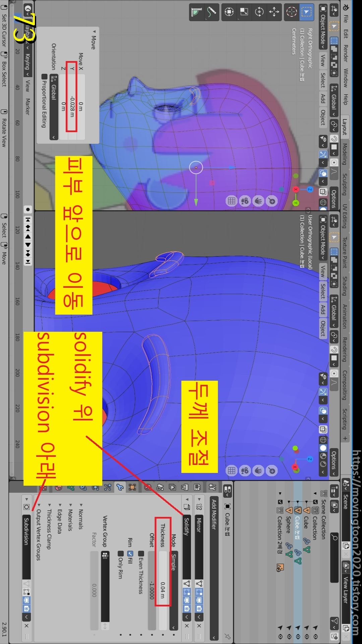Open Options dropdown in User Orthographic viewport
Viewport: 362px width, 644px height.
coord(334,462)
